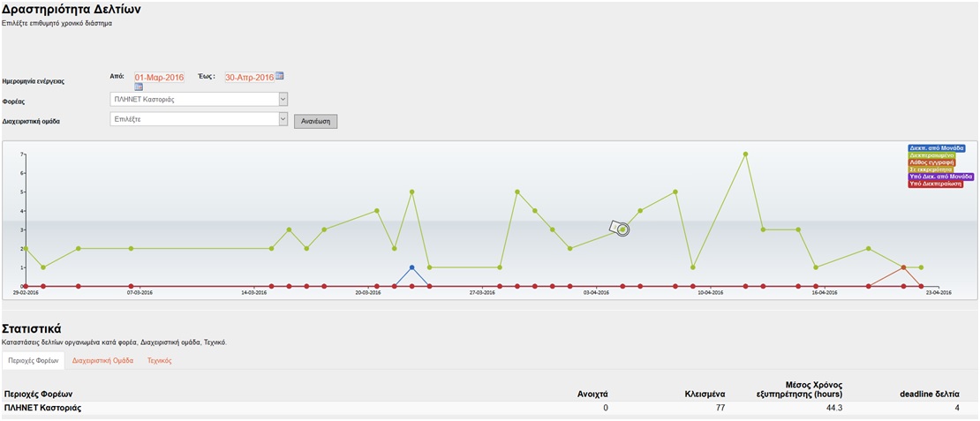Click the yellow 'Σε εκκρεμότητα' legend swatch
Image resolution: width=980 pixels, height=421 pixels.
tap(931, 169)
